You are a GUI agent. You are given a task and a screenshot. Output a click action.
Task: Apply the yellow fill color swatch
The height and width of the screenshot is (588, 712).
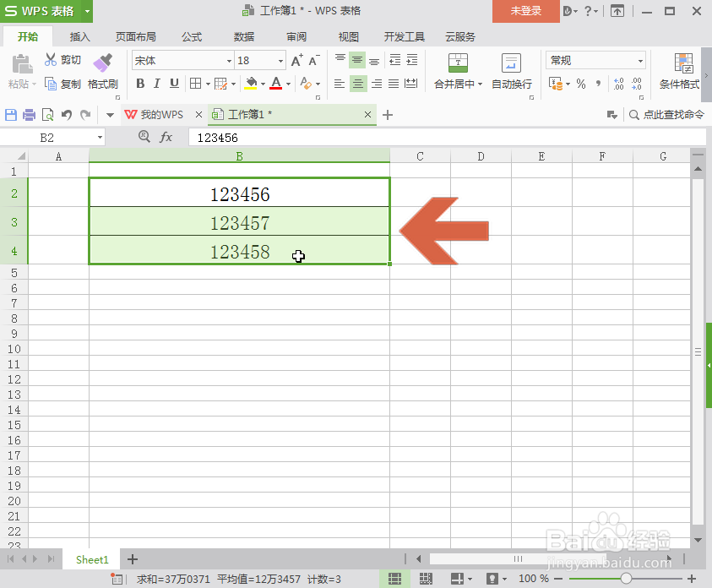point(251,84)
